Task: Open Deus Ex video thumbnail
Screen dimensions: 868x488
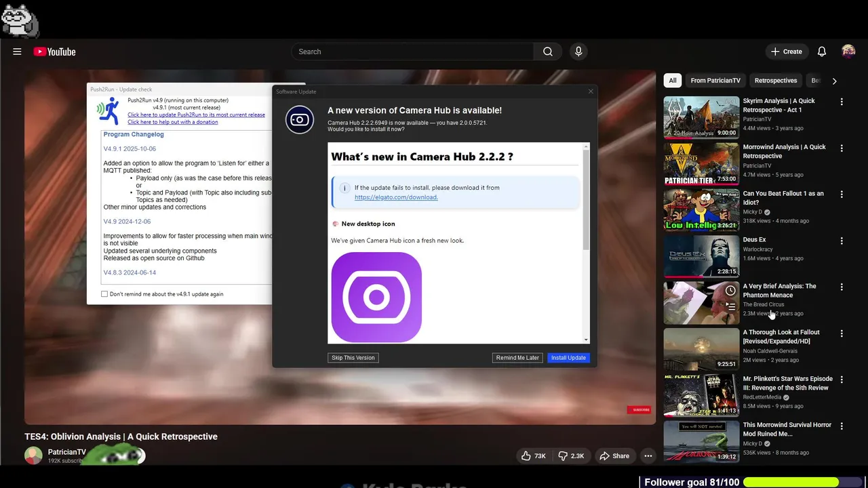Action: (701, 256)
